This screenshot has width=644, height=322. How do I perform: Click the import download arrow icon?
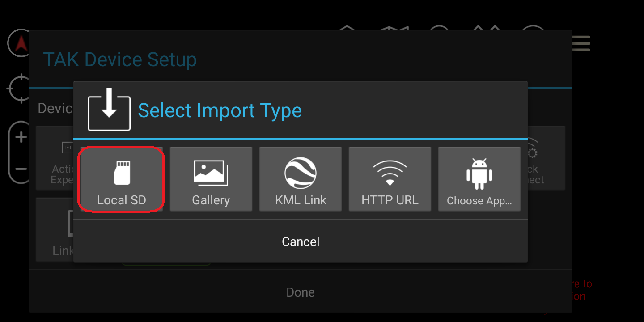(109, 110)
